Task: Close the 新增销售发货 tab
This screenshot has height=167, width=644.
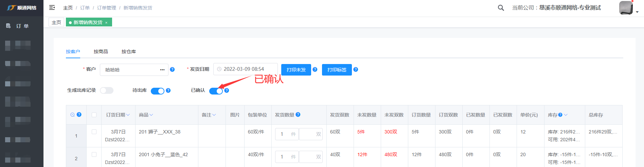Action: click(x=106, y=23)
